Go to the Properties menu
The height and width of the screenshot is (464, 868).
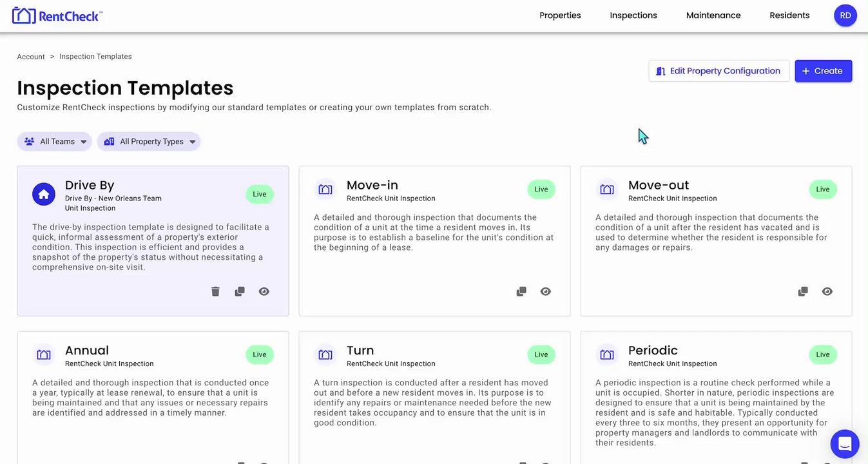[x=560, y=15]
